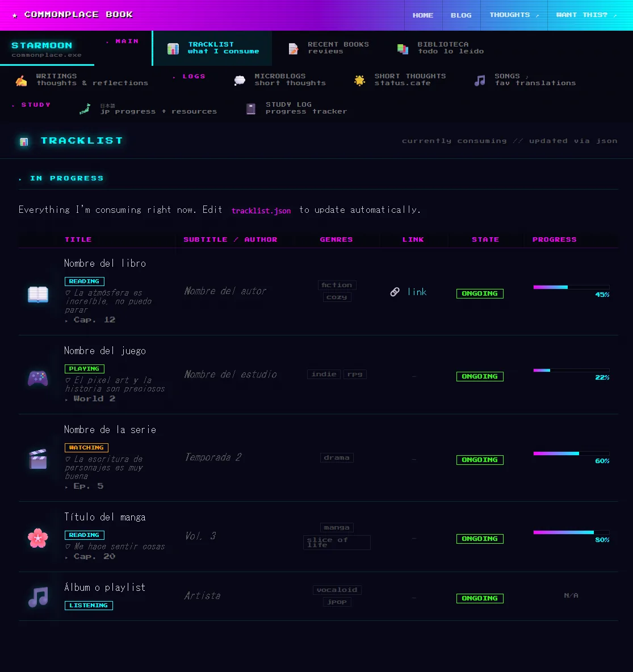Open the Recent Books reviews tab

click(x=329, y=48)
